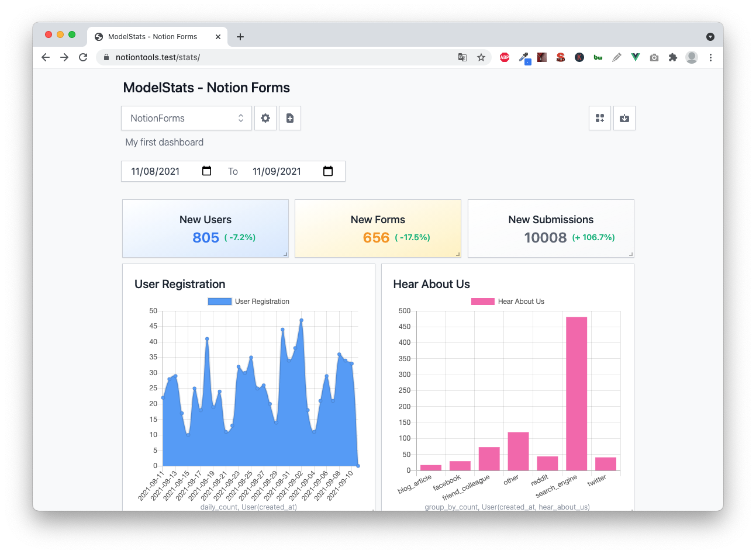
Task: Click the translate page icon
Action: (x=462, y=57)
